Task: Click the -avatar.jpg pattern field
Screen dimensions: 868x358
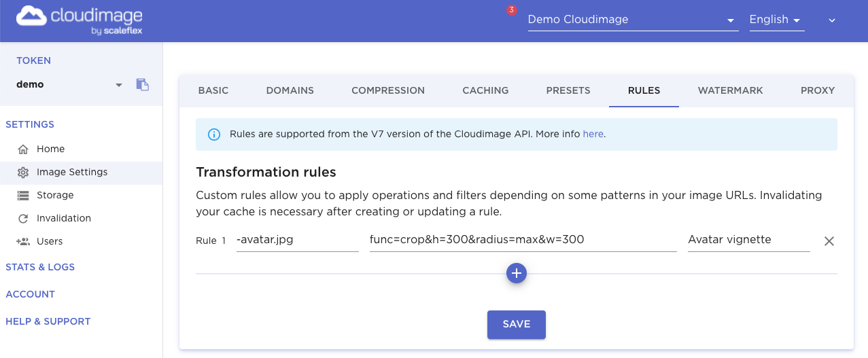Action: pos(298,240)
